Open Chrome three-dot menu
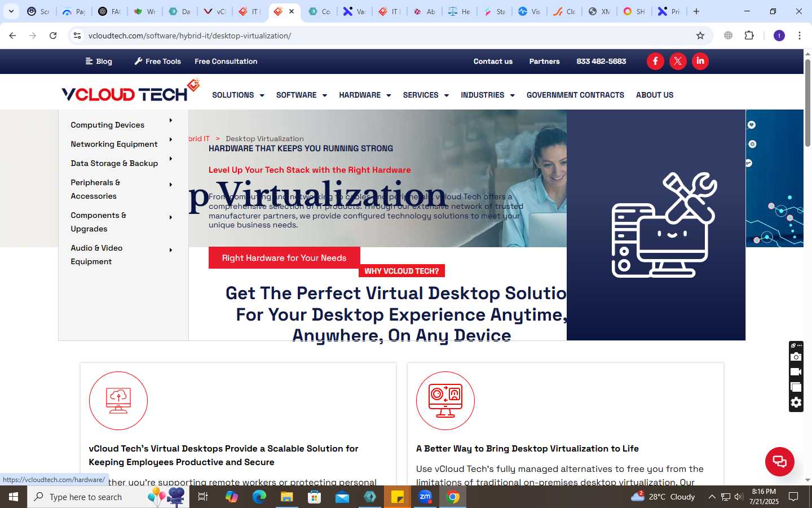Viewport: 812px width, 508px height. tap(800, 36)
